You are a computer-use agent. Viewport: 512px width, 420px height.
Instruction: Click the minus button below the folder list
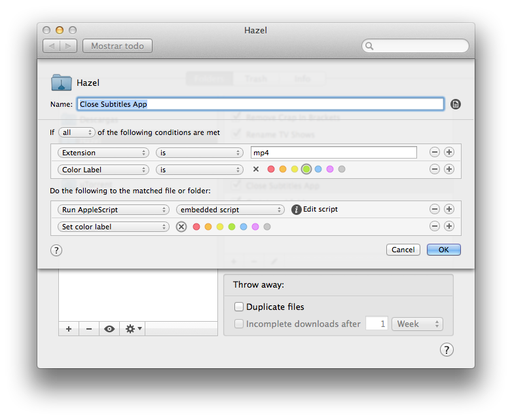click(x=89, y=329)
